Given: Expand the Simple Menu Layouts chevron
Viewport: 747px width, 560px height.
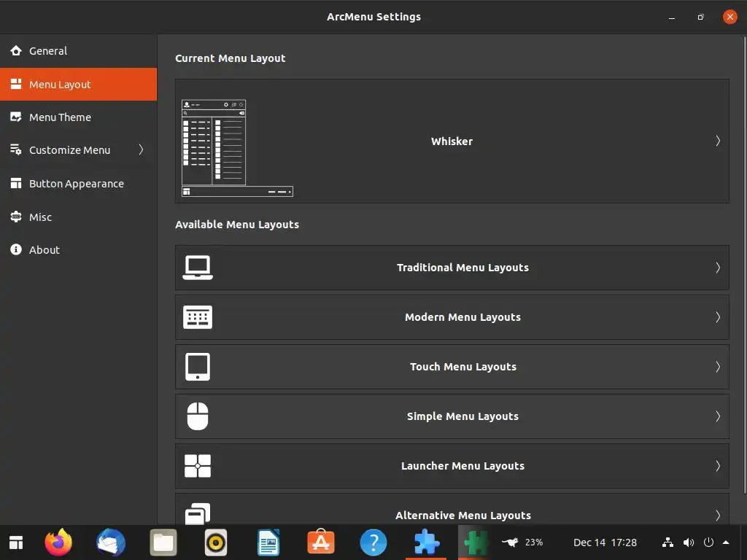Looking at the screenshot, I should pyautogui.click(x=718, y=416).
